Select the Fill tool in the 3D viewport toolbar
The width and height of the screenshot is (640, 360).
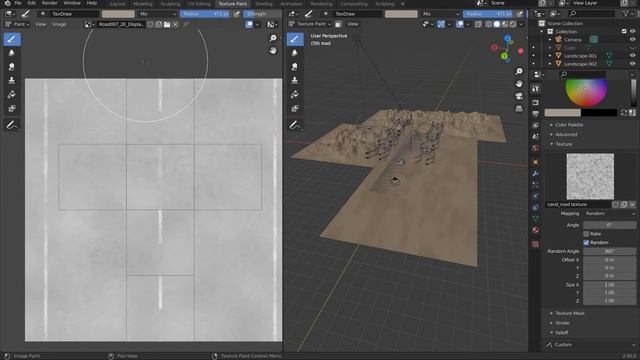(295, 95)
